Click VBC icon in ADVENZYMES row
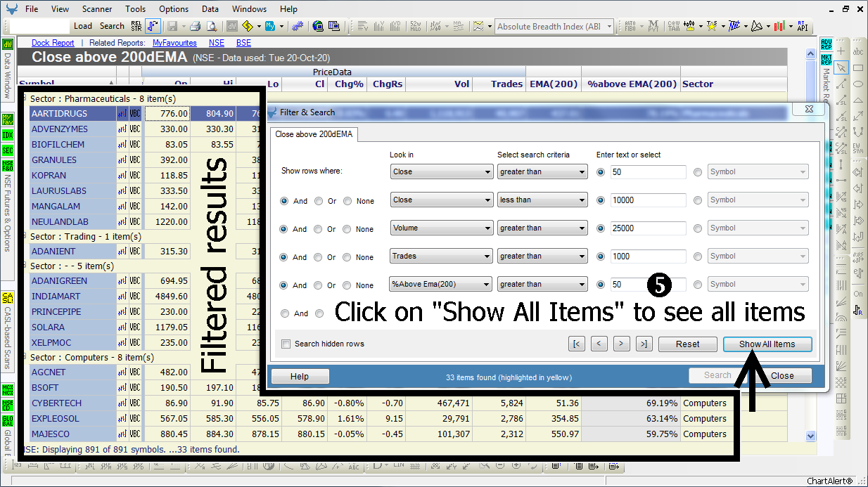This screenshot has width=868, height=487. click(x=135, y=129)
